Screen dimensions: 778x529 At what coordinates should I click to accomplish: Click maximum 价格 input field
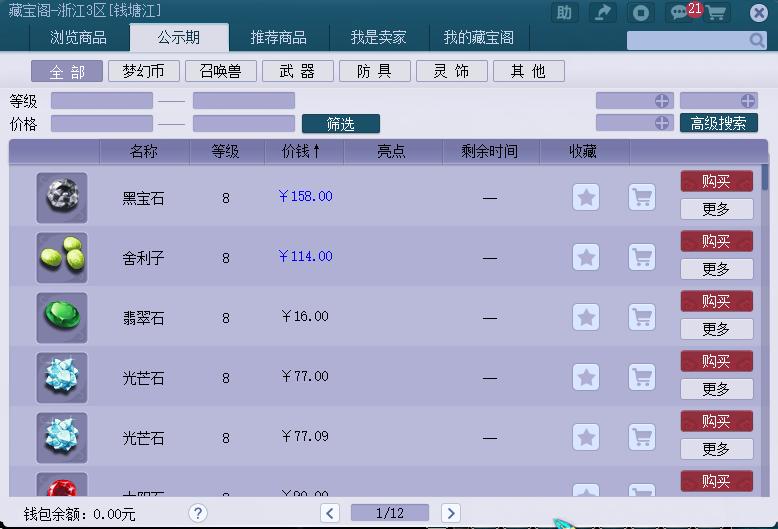244,123
